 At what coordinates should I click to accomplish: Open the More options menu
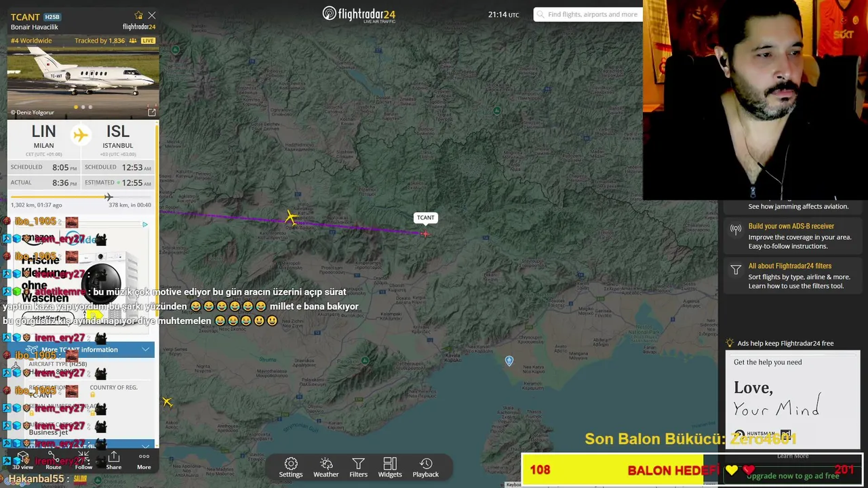[x=144, y=461]
